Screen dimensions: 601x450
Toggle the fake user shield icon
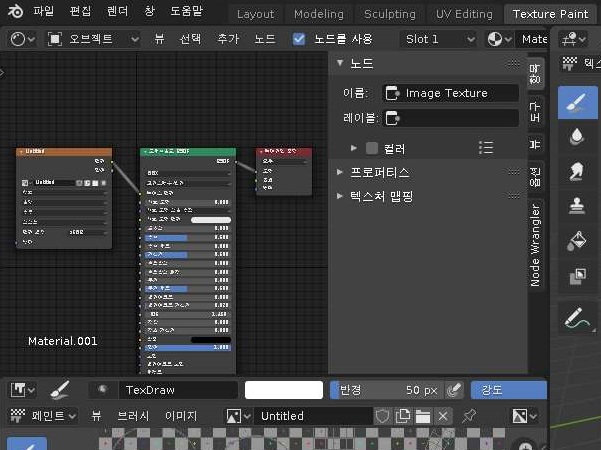382,416
